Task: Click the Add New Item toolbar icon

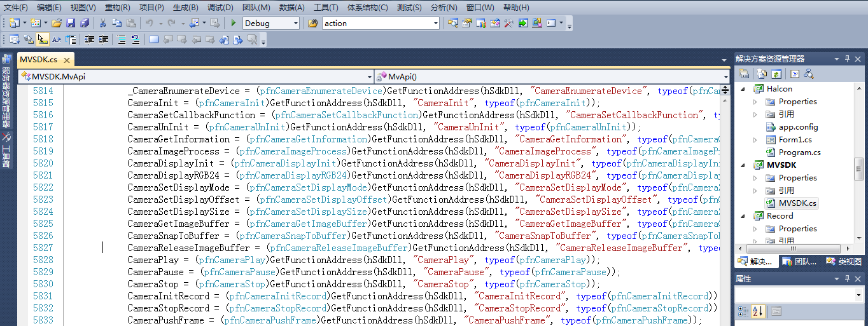Action: click(x=35, y=23)
